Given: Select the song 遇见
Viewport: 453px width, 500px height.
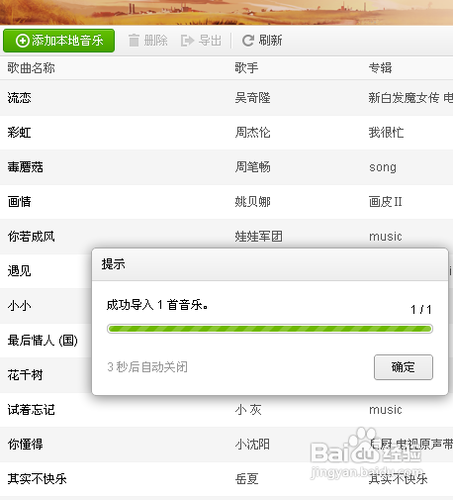Looking at the screenshot, I should point(19,271).
